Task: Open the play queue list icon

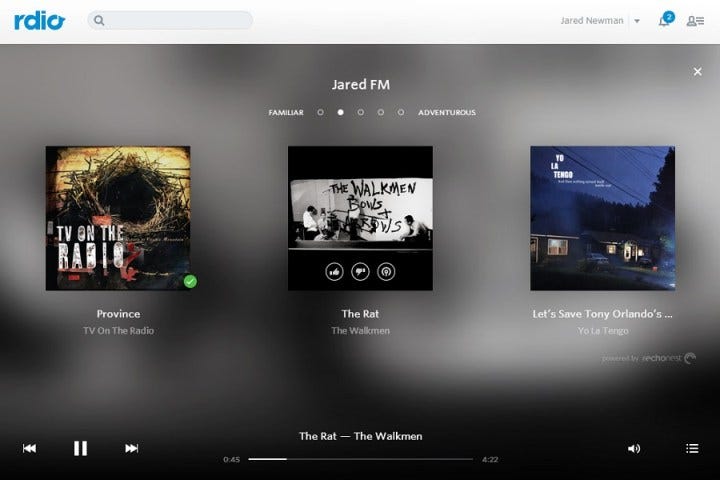Action: (692, 448)
